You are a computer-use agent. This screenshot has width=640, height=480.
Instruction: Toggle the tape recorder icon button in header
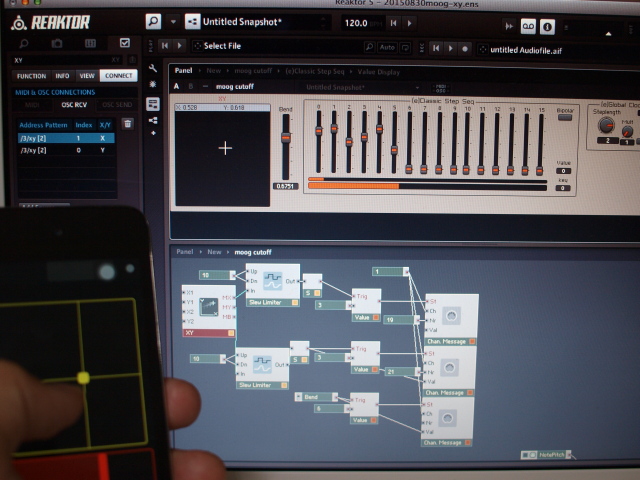tap(528, 27)
